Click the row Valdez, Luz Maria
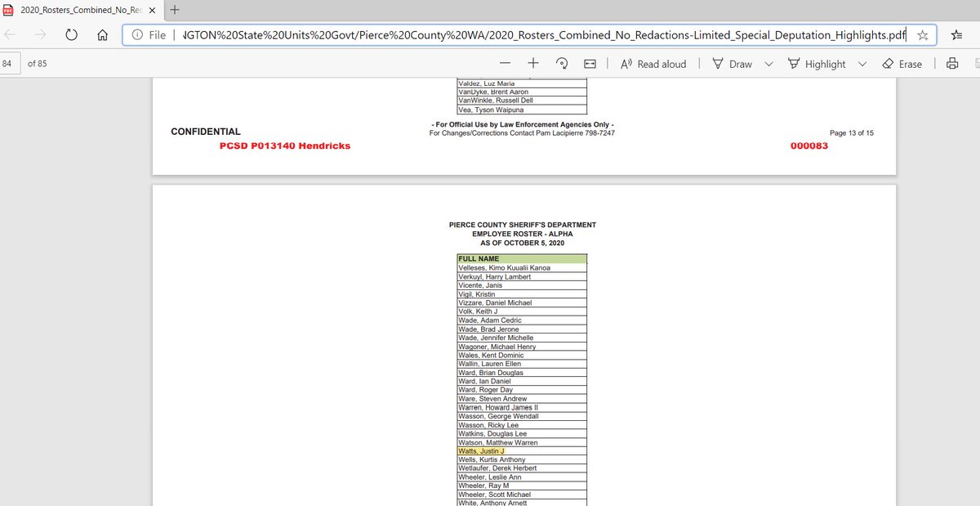 tap(522, 83)
